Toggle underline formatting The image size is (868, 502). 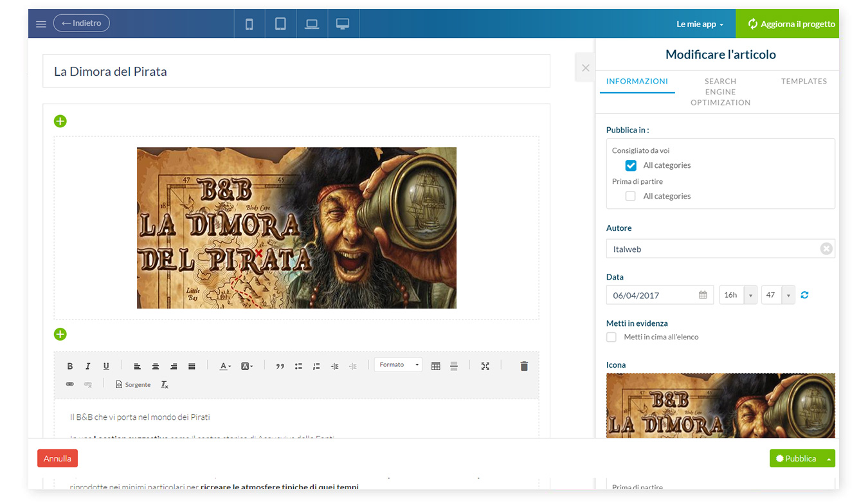tap(106, 366)
